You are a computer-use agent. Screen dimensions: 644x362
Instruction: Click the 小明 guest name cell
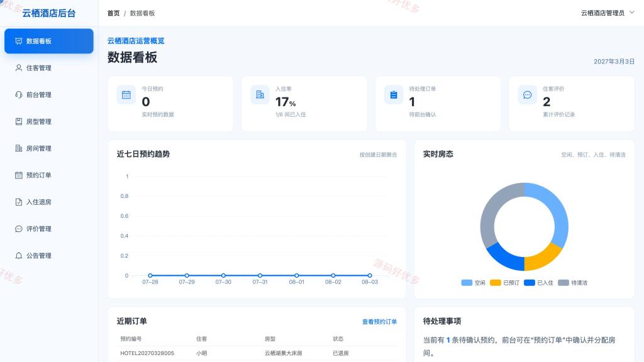(202, 353)
